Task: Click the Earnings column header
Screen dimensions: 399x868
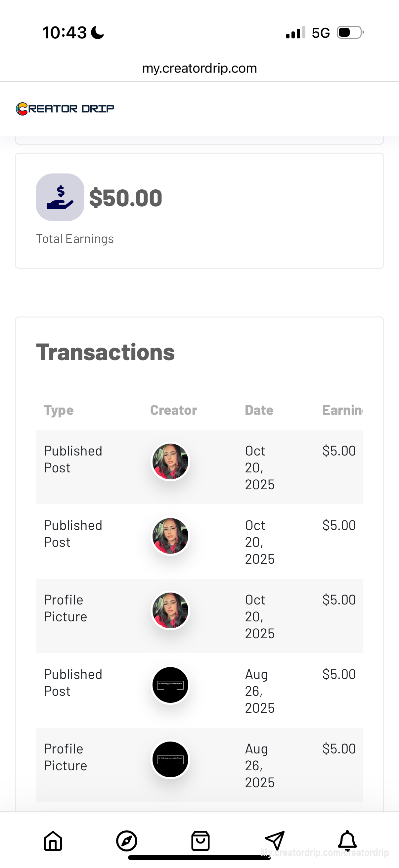Action: pos(342,410)
